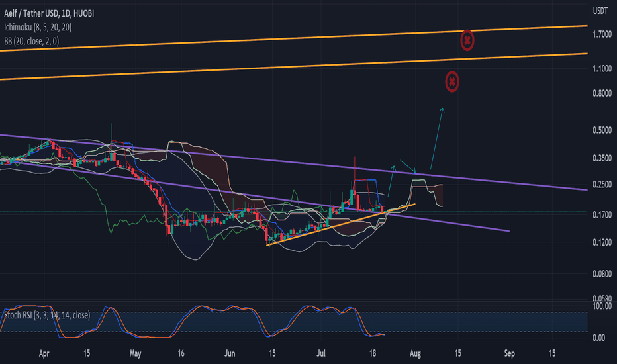
Task: Click the 0.1200 price axis label
Action: pyautogui.click(x=602, y=242)
